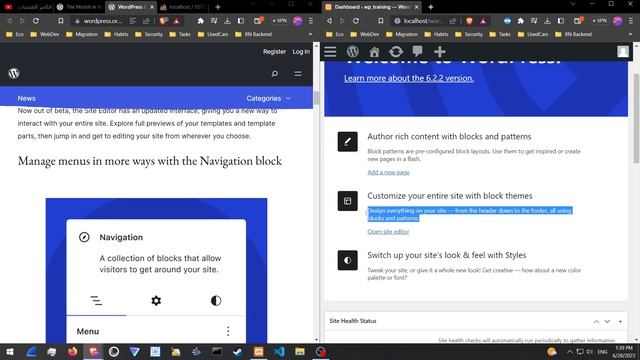The width and height of the screenshot is (640, 360).
Task: Open user avatar in admin bar
Action: click(623, 51)
